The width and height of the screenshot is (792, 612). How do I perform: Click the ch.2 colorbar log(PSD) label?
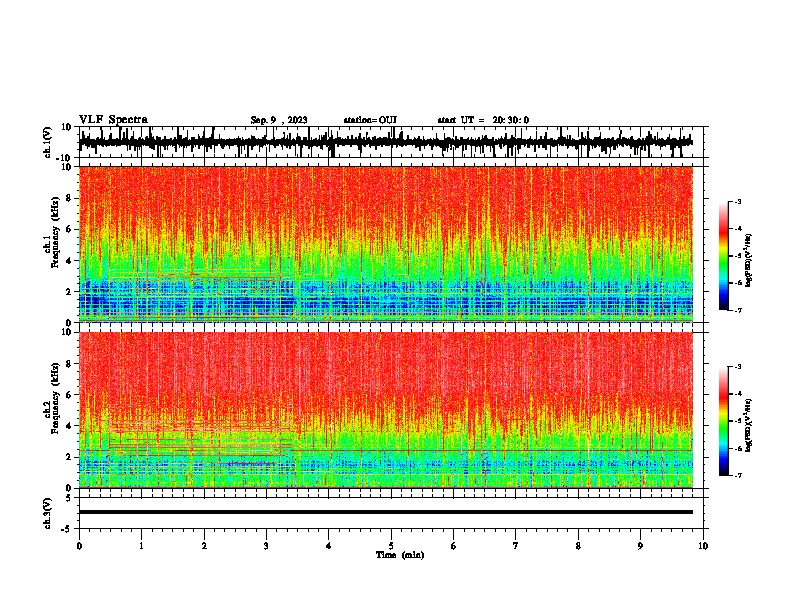pos(749,425)
